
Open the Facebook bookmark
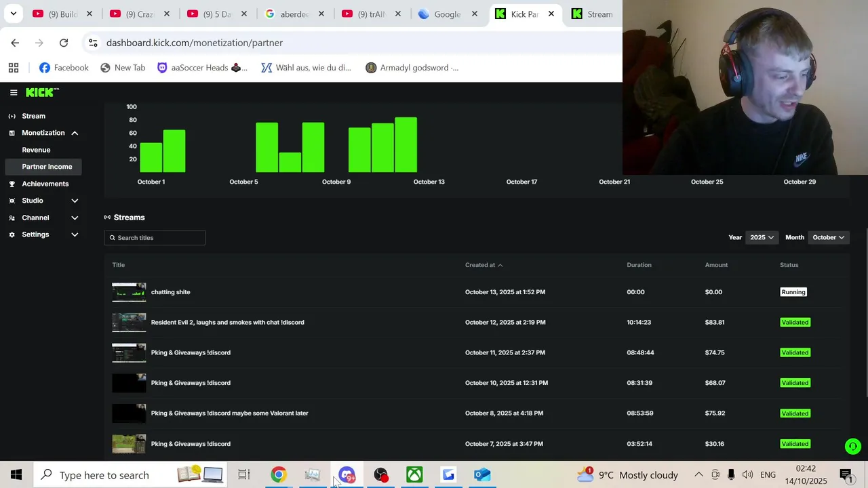pos(64,68)
